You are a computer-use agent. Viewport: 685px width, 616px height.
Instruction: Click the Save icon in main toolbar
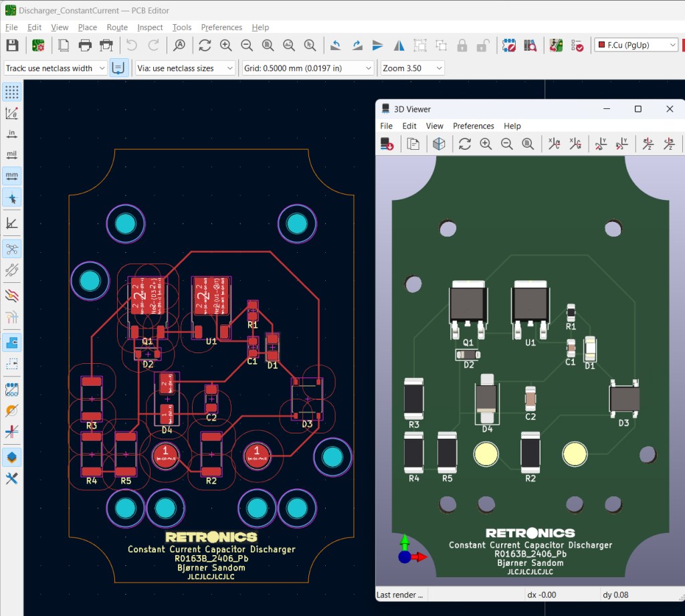[12, 45]
